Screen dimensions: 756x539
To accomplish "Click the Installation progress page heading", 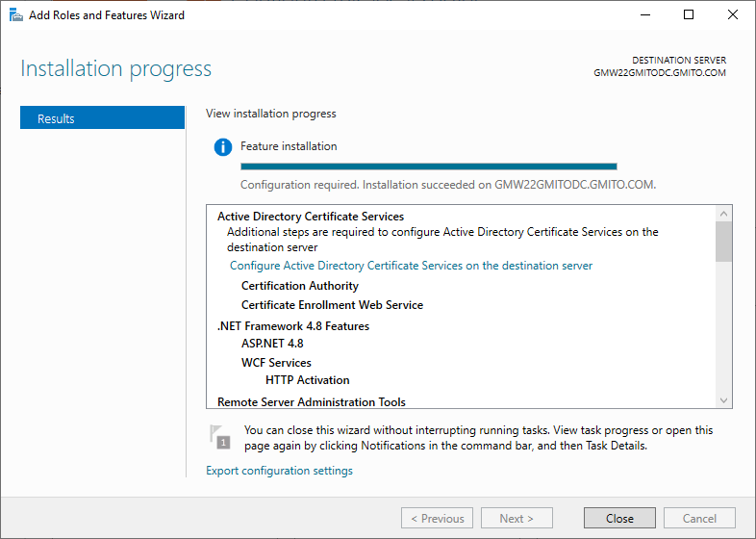I will [x=115, y=68].
